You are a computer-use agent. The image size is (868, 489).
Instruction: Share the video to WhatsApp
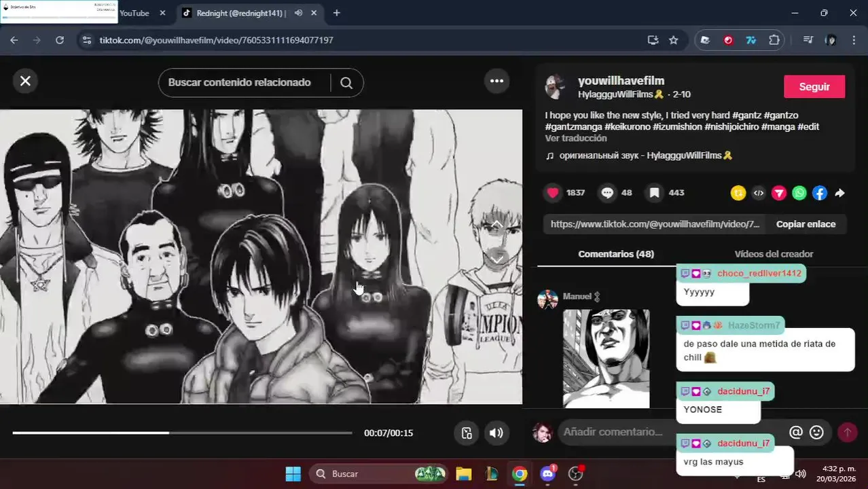click(799, 193)
